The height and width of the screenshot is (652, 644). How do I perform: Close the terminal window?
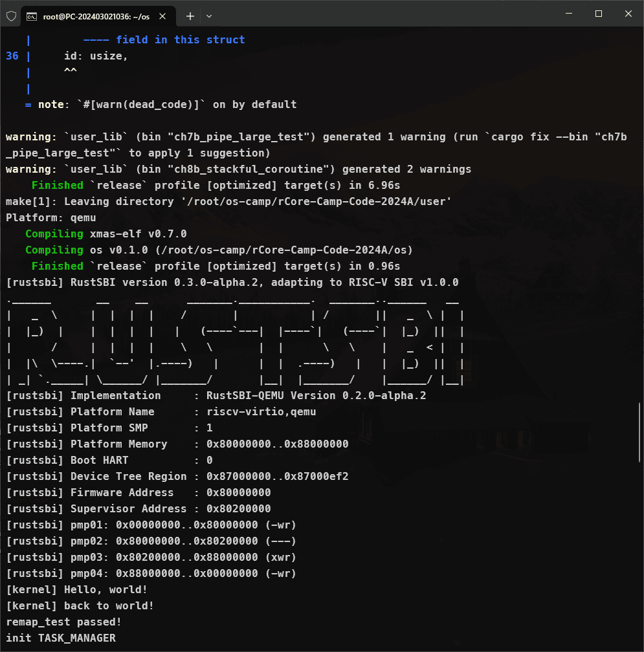(628, 14)
